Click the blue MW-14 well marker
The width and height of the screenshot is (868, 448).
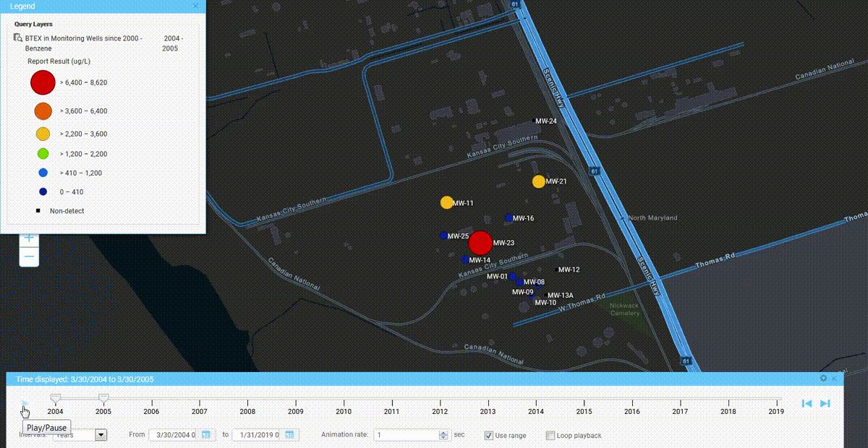tap(464, 259)
